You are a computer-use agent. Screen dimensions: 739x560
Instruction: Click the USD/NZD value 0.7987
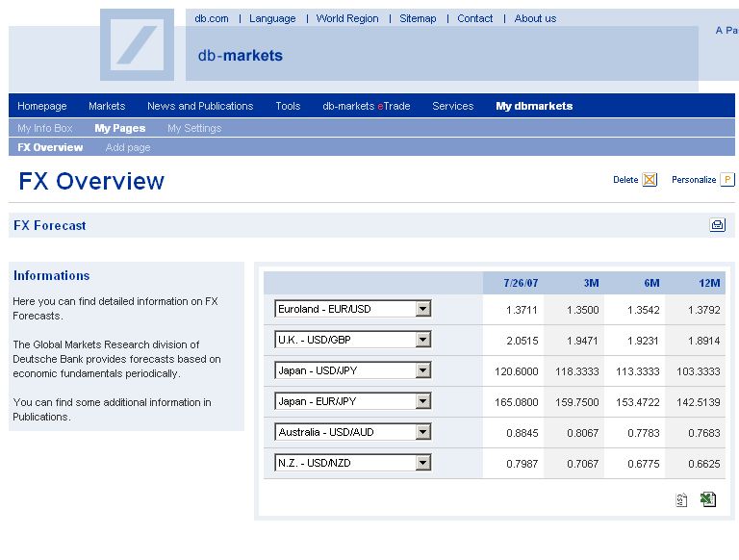(x=522, y=464)
